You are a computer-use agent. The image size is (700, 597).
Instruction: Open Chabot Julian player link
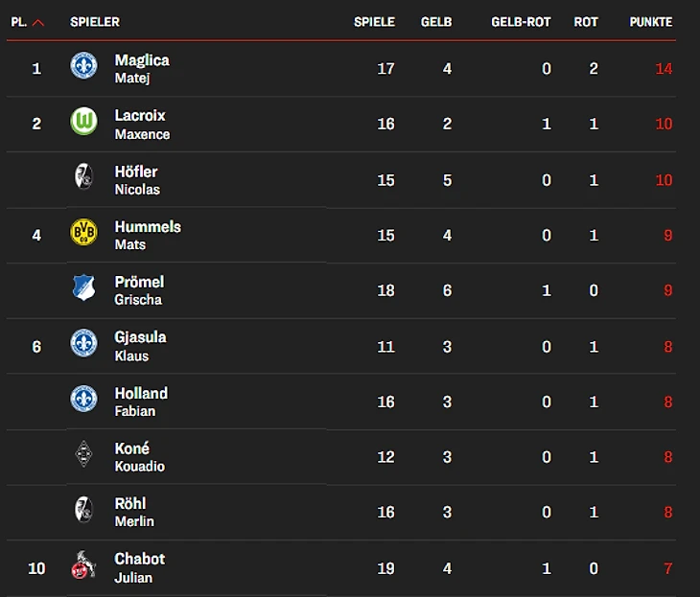(x=139, y=567)
